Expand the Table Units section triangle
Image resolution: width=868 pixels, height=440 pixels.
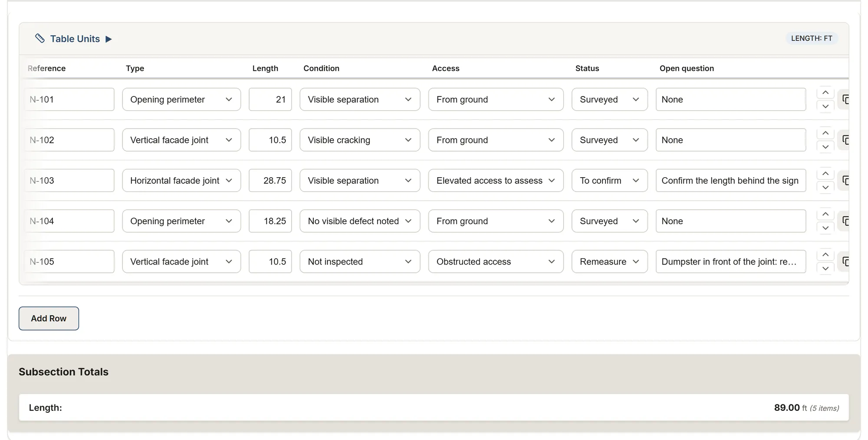pyautogui.click(x=108, y=39)
